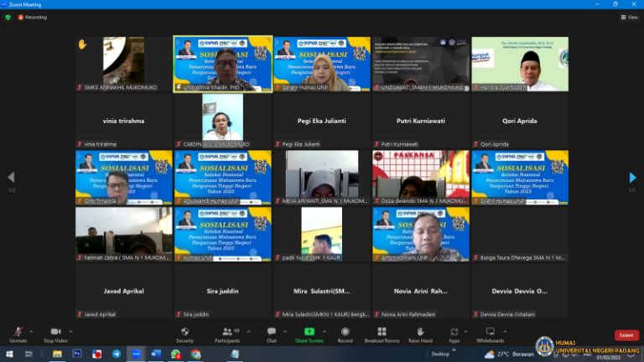Select Hendra Syarifuddin video tile
This screenshot has height=362, width=644.
pyautogui.click(x=520, y=64)
